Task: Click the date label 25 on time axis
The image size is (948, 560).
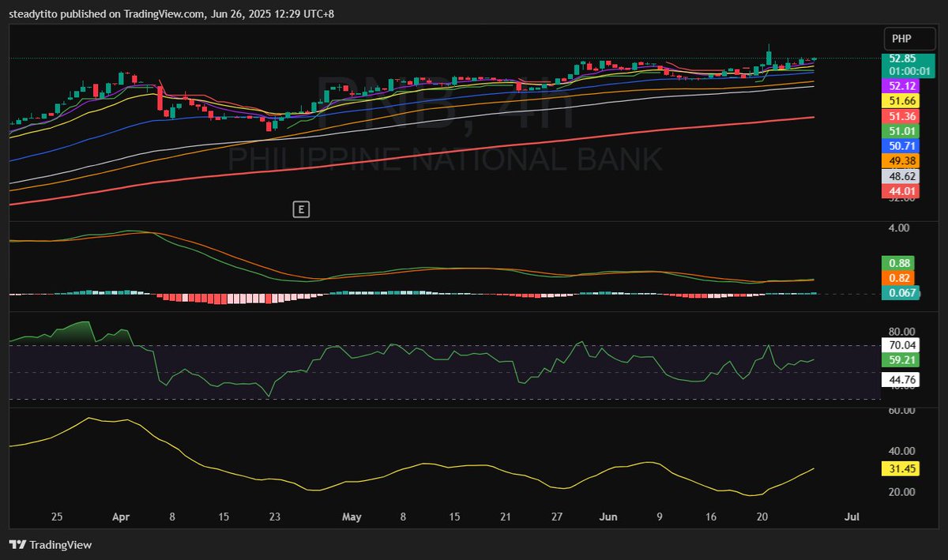Action: pos(57,517)
